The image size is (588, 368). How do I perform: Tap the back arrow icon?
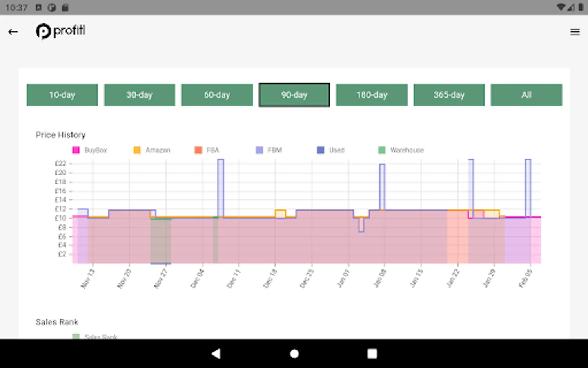(x=13, y=31)
